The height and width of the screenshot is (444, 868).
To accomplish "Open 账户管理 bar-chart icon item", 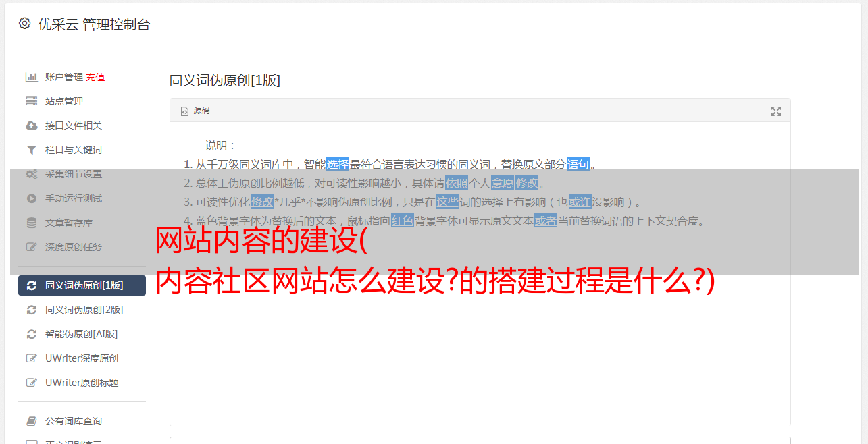I will click(64, 77).
